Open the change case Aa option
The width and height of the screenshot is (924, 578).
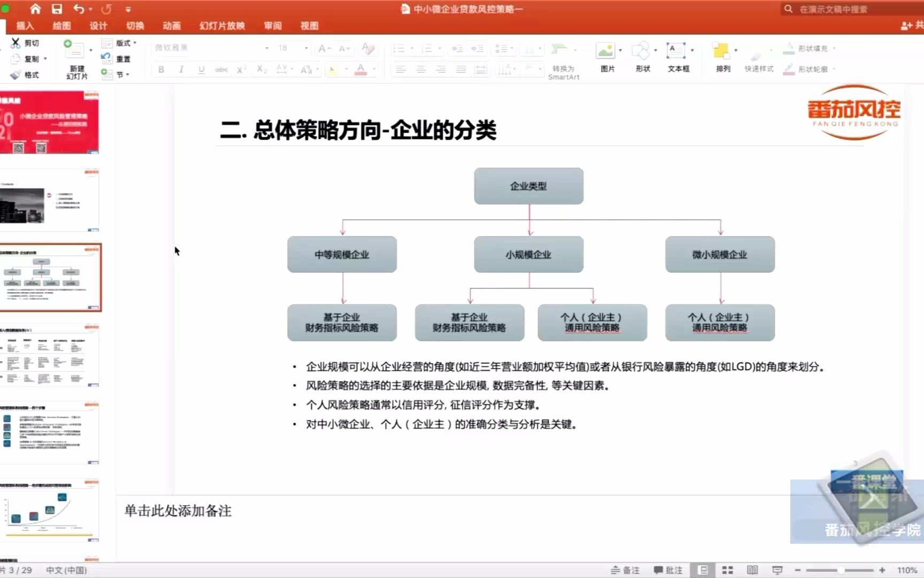click(x=309, y=69)
